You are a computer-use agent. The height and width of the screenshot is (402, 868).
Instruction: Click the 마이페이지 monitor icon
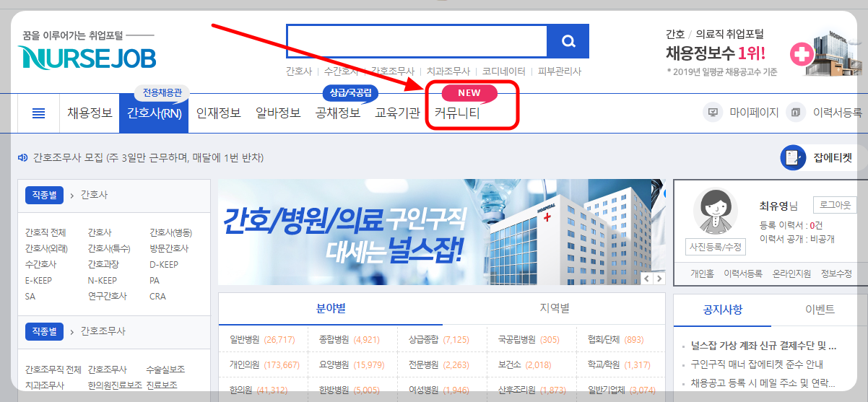coord(713,113)
